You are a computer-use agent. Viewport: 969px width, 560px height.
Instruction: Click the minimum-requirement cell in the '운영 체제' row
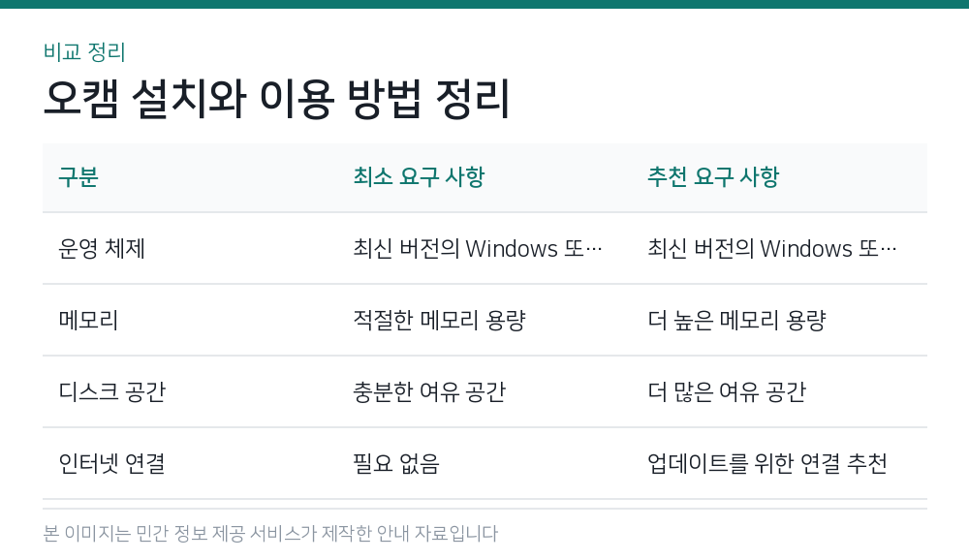tap(478, 248)
